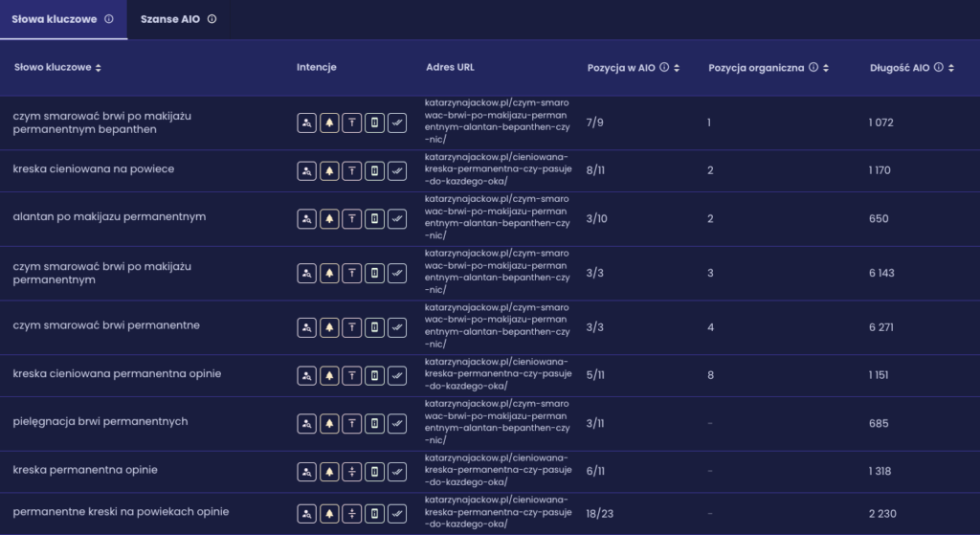Click the Słowo kluczowe column header

(53, 68)
